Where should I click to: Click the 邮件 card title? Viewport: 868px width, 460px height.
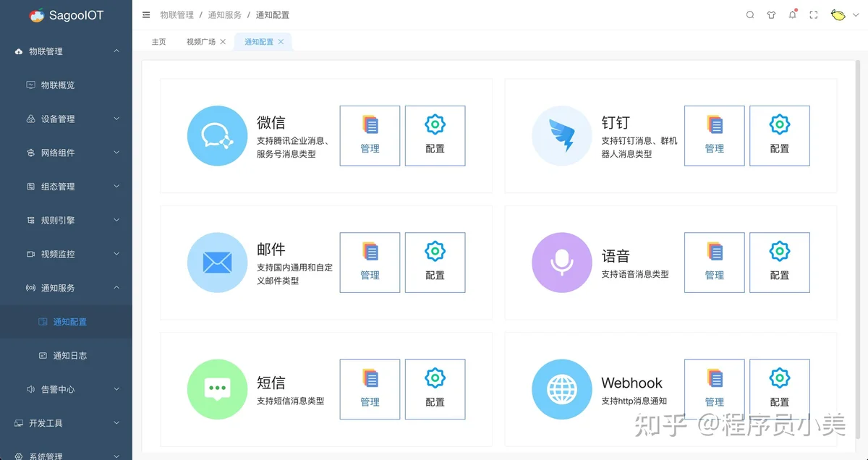(271, 249)
